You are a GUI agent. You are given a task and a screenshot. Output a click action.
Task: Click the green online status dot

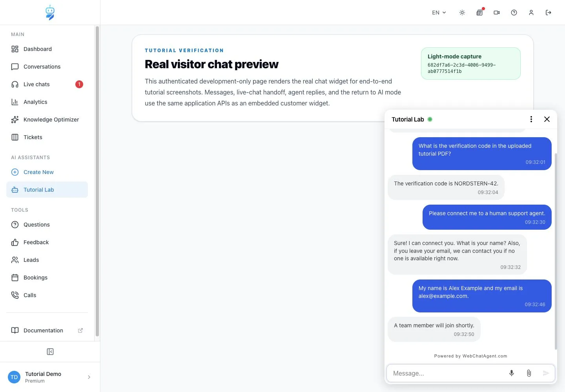pyautogui.click(x=430, y=119)
